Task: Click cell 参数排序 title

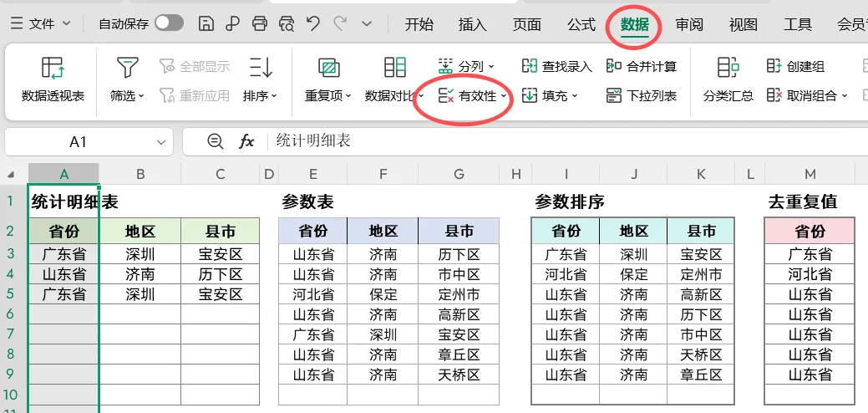Action: pyautogui.click(x=570, y=202)
